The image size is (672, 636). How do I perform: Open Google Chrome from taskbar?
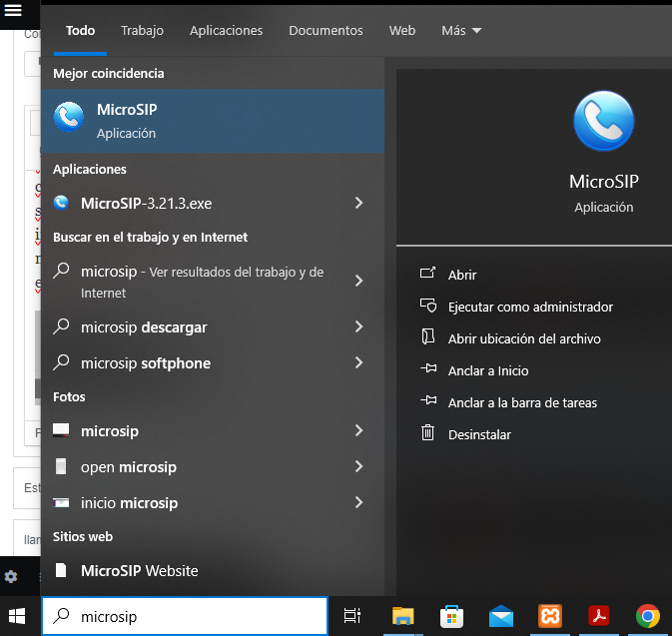[647, 616]
